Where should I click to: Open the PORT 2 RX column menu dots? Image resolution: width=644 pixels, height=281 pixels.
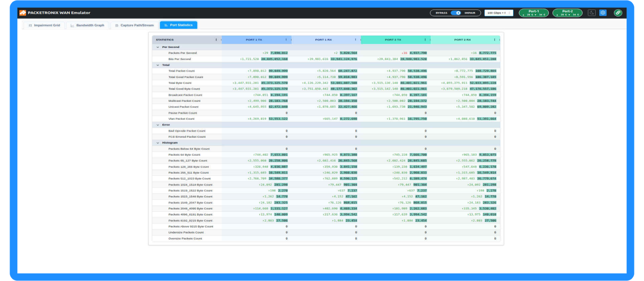[x=494, y=40]
